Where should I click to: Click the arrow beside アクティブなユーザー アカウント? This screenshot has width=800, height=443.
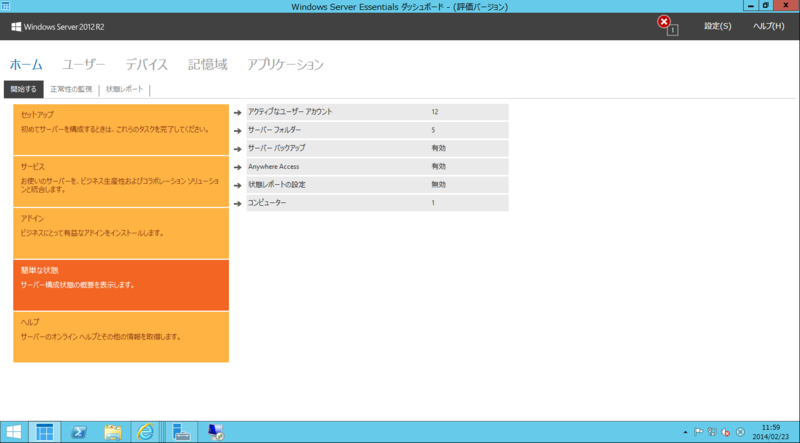click(x=237, y=112)
